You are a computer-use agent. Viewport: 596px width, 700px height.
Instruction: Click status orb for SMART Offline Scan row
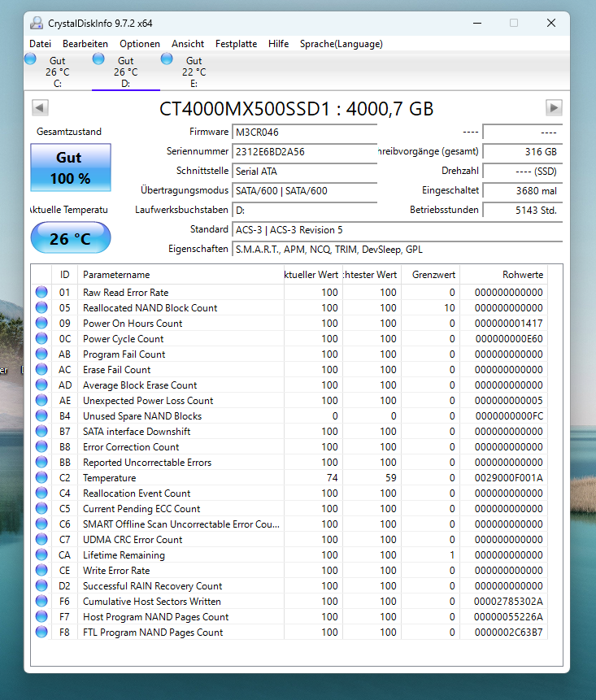[41, 524]
